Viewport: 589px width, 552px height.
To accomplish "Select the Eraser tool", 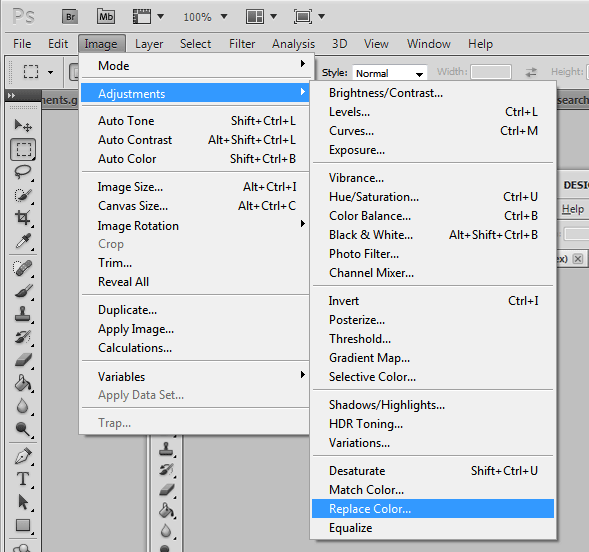I will click(23, 360).
